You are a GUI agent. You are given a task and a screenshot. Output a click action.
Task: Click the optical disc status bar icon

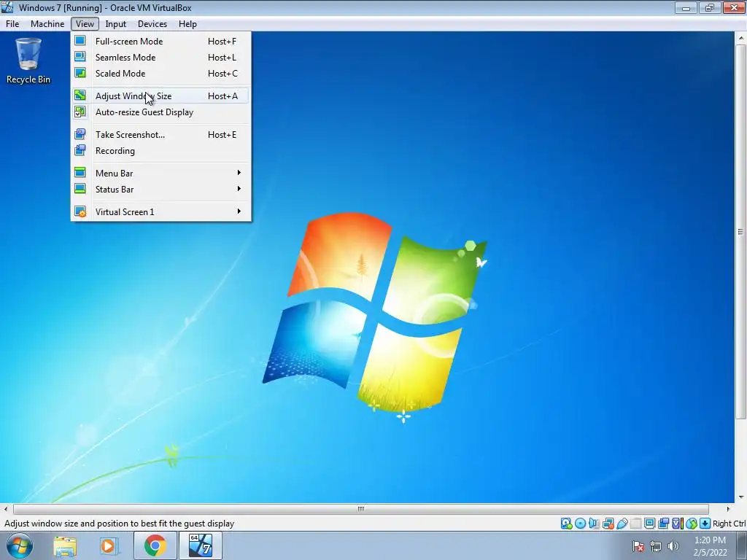(x=580, y=524)
